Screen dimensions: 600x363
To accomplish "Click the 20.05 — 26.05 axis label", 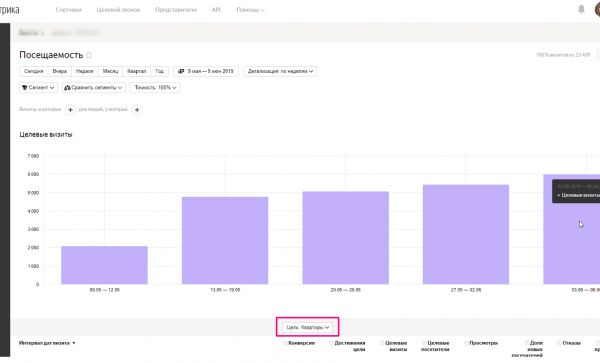I will (x=346, y=290).
